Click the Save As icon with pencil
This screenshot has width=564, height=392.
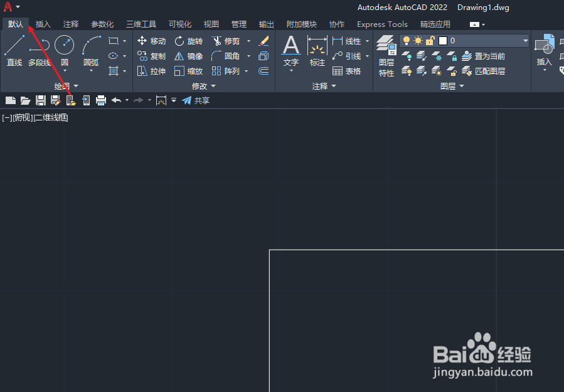tap(55, 100)
